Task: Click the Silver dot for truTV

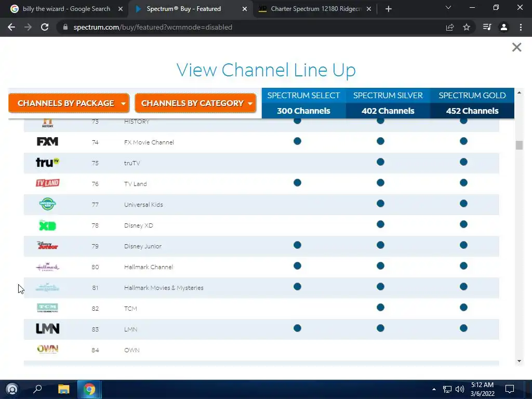Action: [380, 162]
